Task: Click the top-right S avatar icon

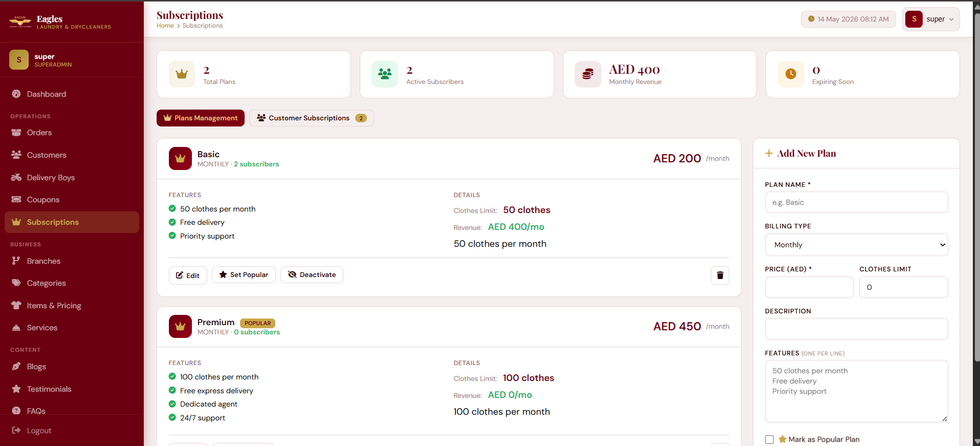Action: (x=914, y=19)
